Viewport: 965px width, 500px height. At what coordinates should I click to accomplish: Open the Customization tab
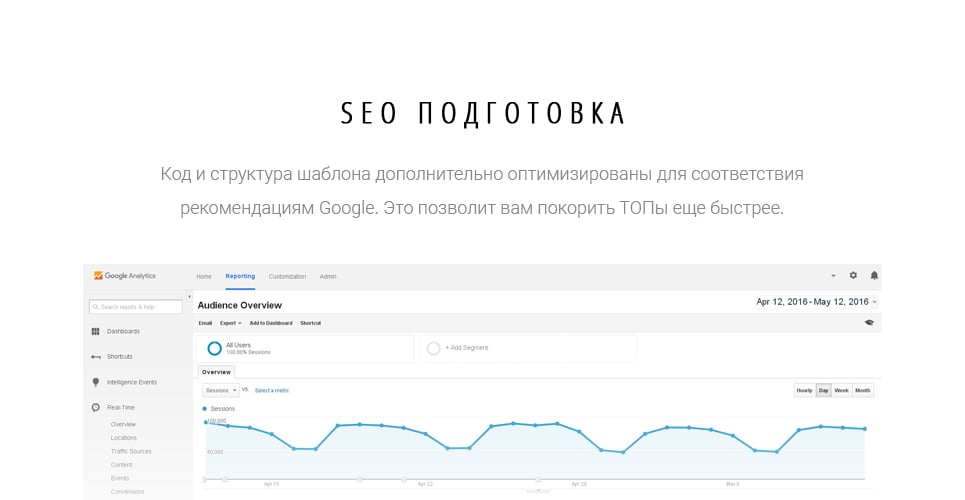click(287, 276)
